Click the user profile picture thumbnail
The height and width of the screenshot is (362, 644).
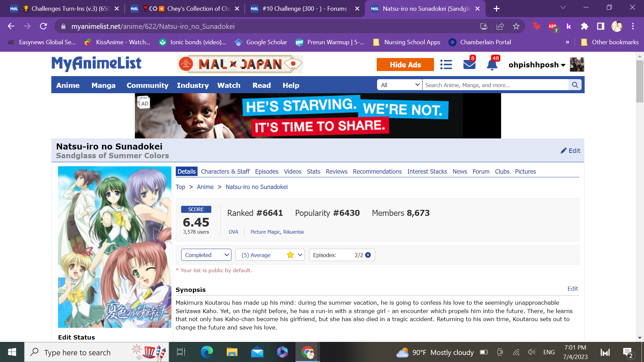coord(577,64)
